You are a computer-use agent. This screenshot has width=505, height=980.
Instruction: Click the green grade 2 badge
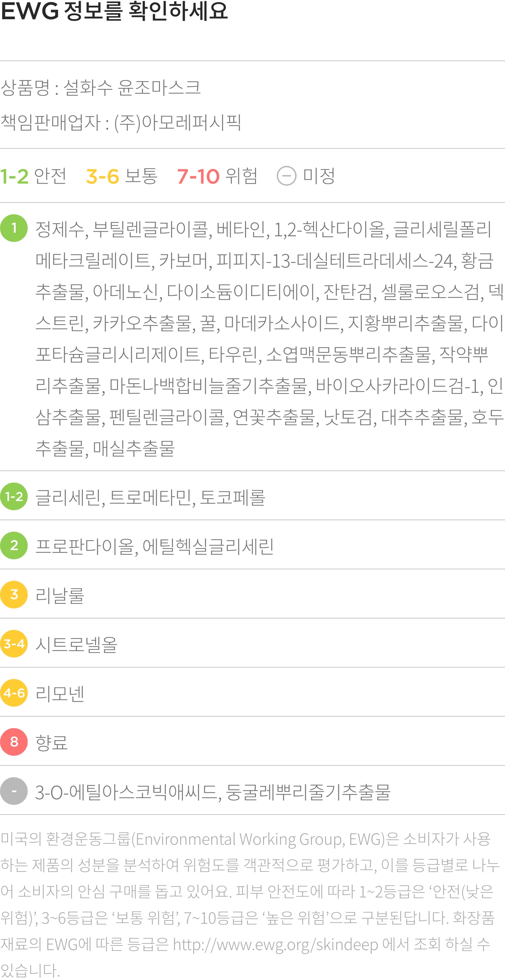click(14, 546)
